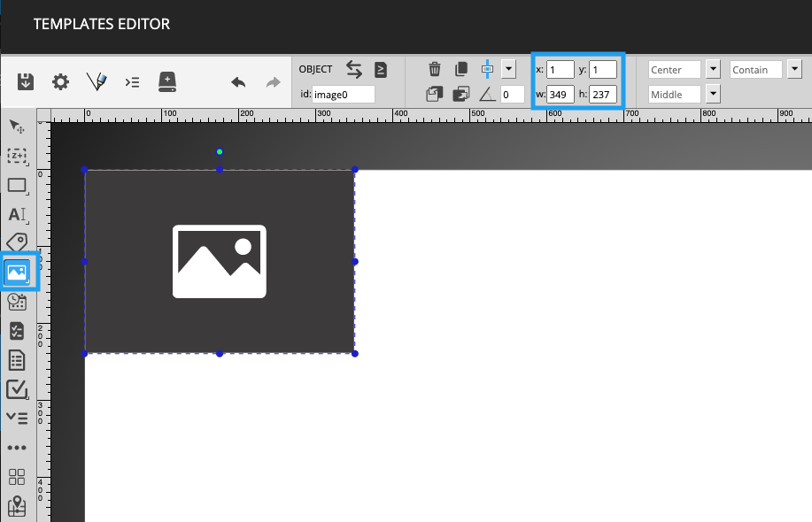Click the OBJECT panel label

315,68
